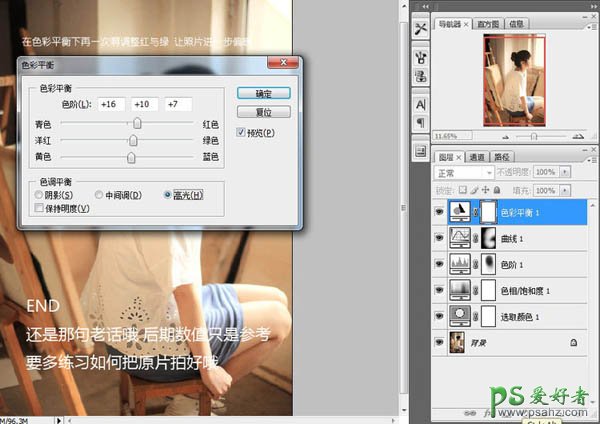Open the fill 填充 dropdown arrow
Viewport: 600px width, 424px height.
[566, 190]
